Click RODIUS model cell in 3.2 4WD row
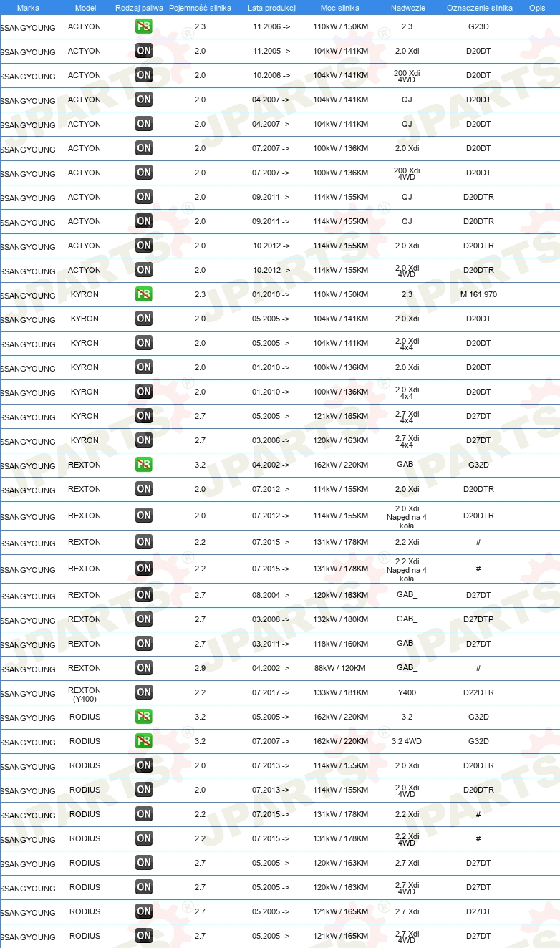Screen dimensions: 560x948 click(x=85, y=741)
